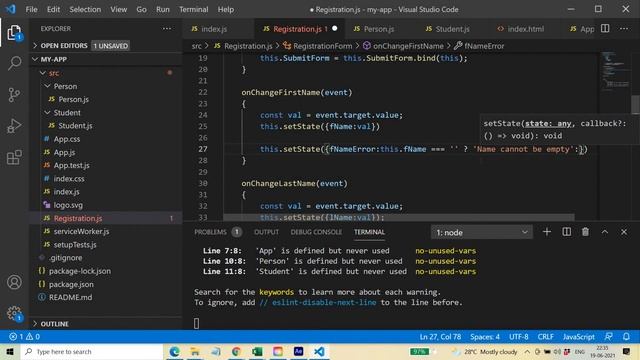
Task: Open the Extensions view
Action: point(14,157)
